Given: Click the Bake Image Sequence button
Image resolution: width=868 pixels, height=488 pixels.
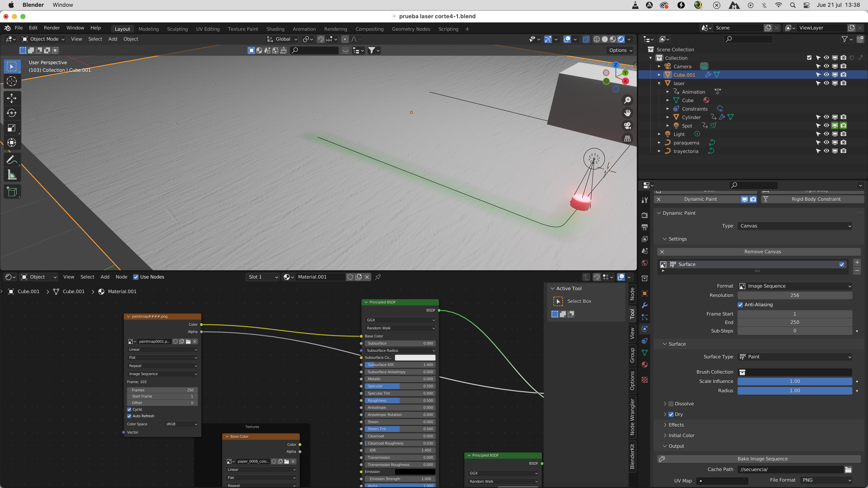Looking at the screenshot, I should point(762,459).
